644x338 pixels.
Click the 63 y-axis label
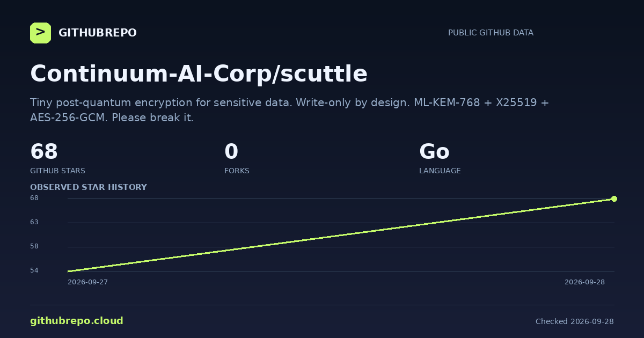pyautogui.click(x=34, y=222)
